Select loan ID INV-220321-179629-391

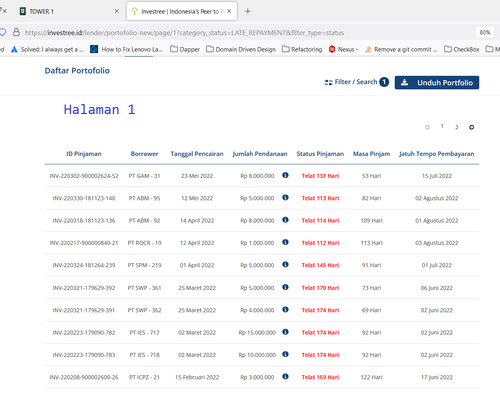84,310
